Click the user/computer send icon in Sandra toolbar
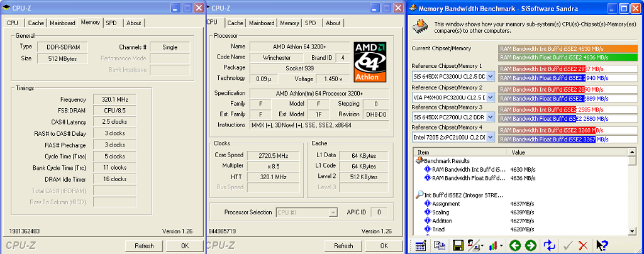This screenshot has width=644, height=254. (474, 245)
